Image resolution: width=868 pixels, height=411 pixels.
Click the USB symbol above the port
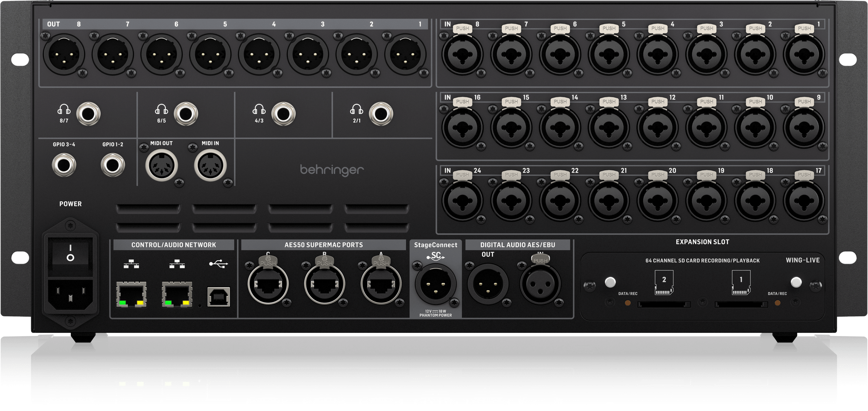218,264
